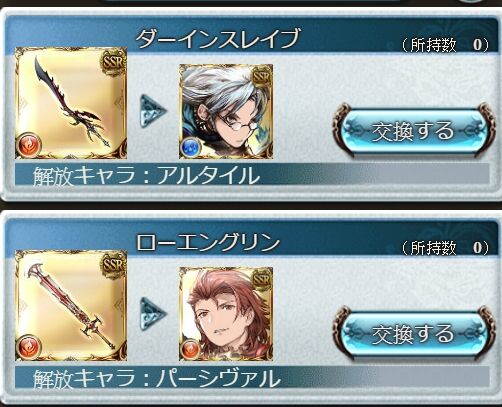Click the ローエングリン sword weapon thumbnail
The width and height of the screenshot is (502, 407).
coord(71,305)
